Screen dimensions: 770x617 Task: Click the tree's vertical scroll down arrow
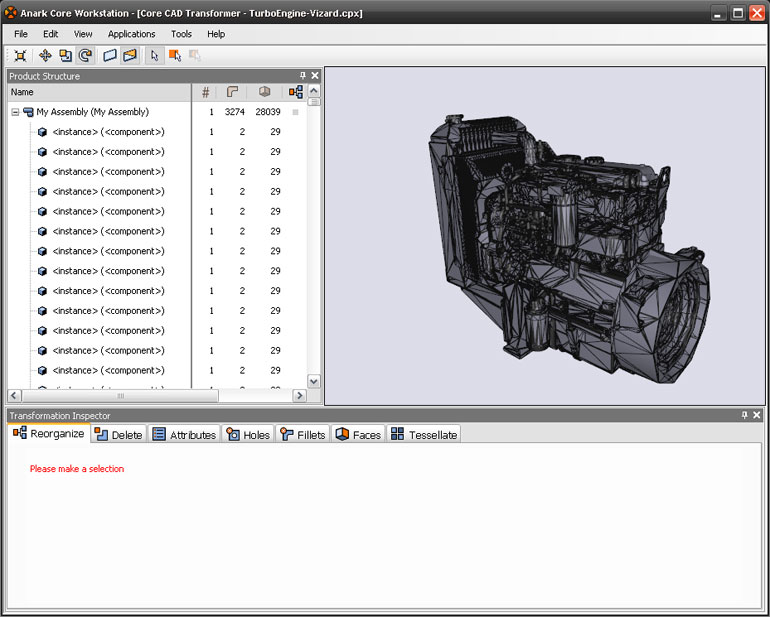[314, 381]
